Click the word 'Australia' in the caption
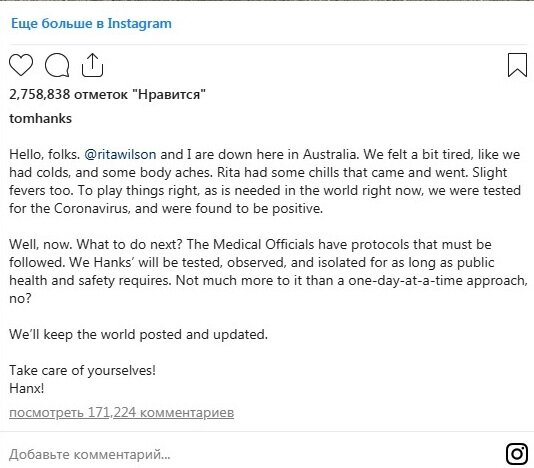This screenshot has width=534, height=468. pyautogui.click(x=330, y=154)
